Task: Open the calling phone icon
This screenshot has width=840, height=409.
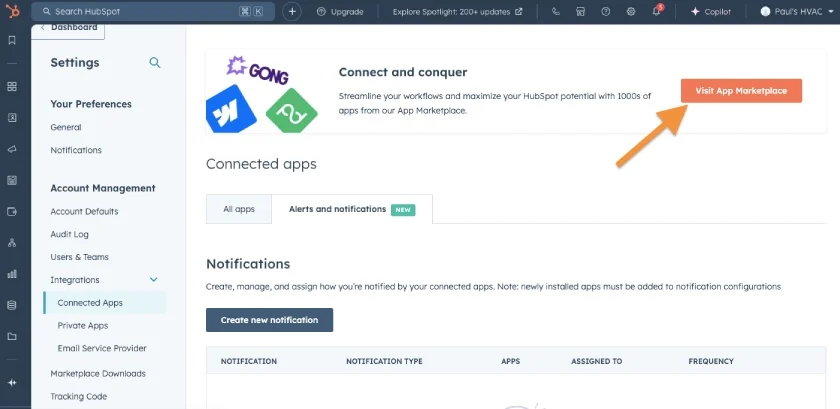Action: [556, 11]
